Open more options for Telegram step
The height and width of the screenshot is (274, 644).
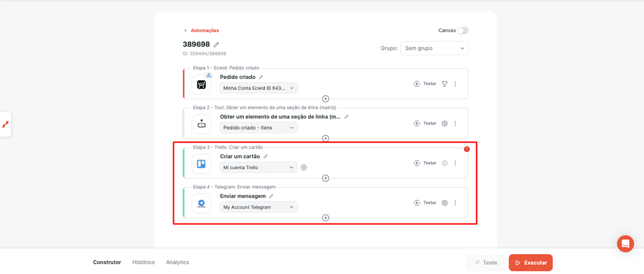coord(455,203)
